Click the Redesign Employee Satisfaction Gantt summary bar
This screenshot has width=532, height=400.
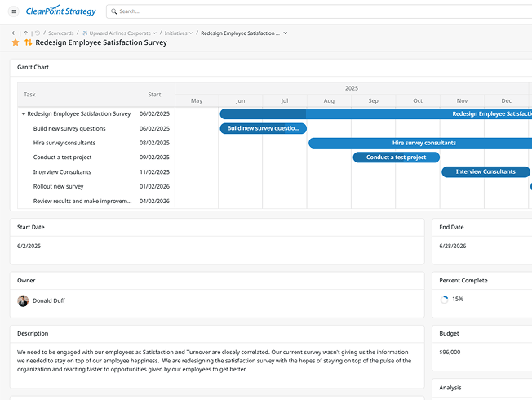click(376, 113)
